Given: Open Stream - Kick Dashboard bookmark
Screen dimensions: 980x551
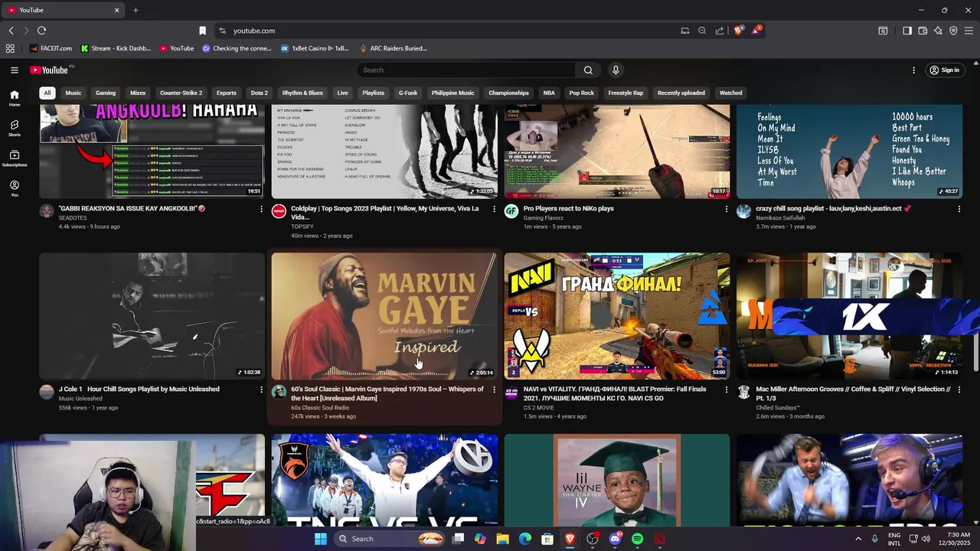Looking at the screenshot, I should pos(116,48).
